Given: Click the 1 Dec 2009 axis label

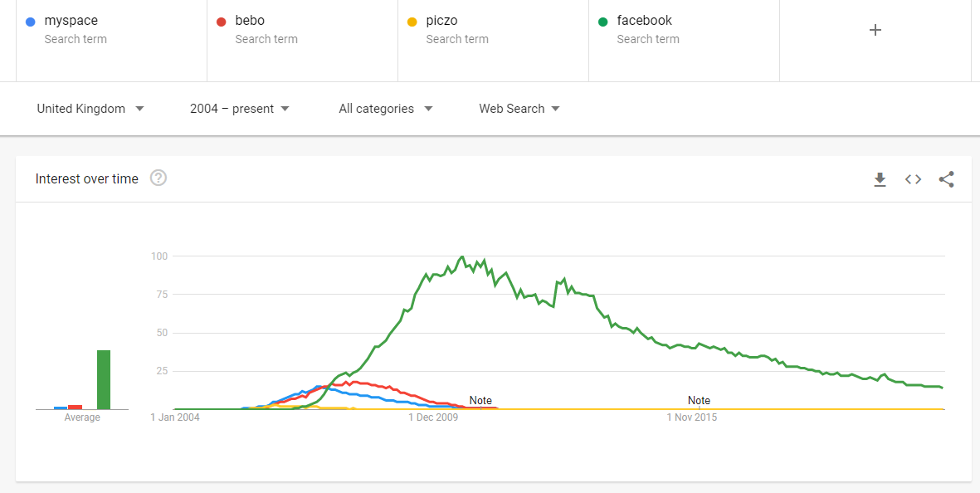Looking at the screenshot, I should [x=434, y=417].
